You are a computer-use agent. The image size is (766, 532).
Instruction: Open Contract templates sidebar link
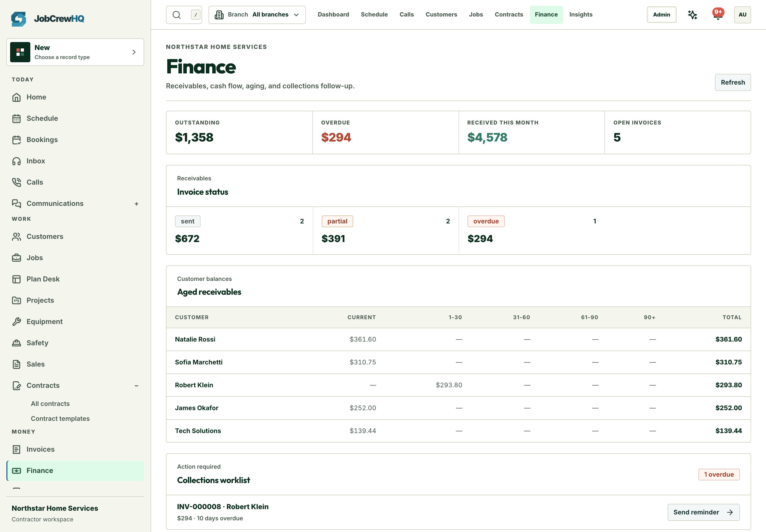60,418
